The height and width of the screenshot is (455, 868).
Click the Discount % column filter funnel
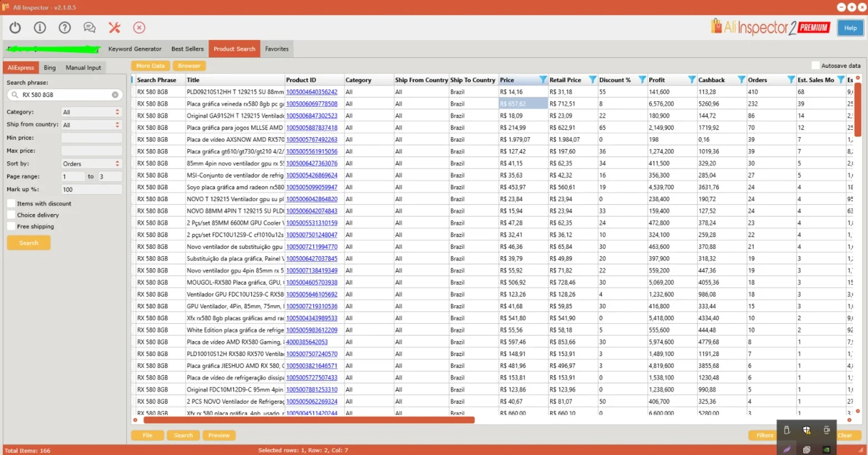[x=642, y=80]
